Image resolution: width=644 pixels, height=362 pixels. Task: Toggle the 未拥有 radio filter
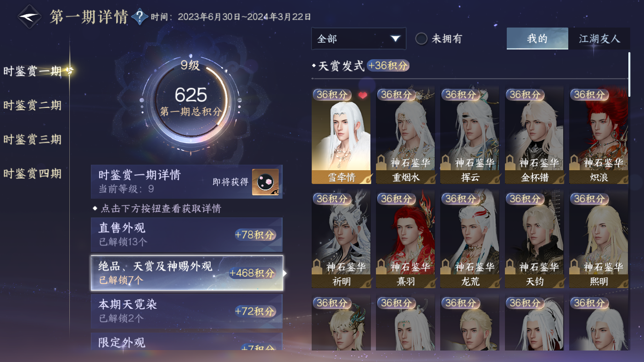[x=421, y=39]
